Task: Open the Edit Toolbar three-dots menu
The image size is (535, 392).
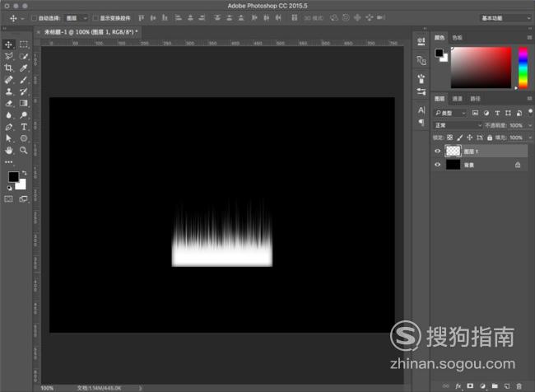Action: tap(9, 162)
